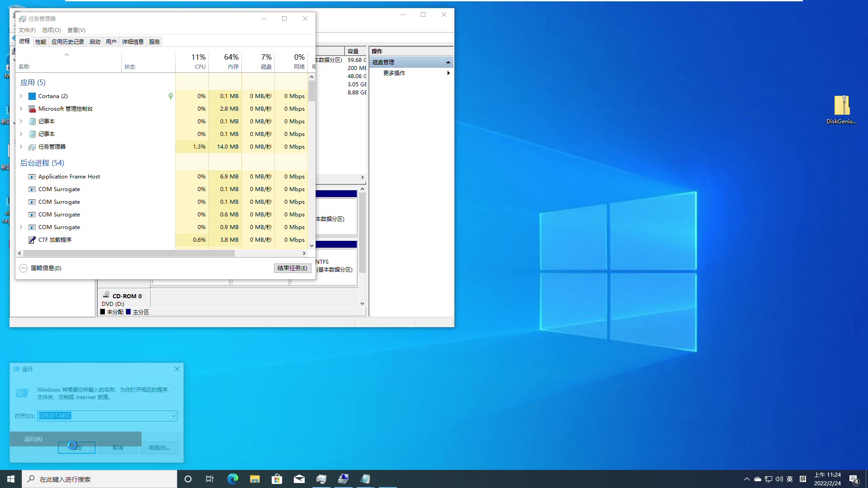Open Disk Management from the taskbar
The width and height of the screenshot is (868, 488).
[344, 479]
